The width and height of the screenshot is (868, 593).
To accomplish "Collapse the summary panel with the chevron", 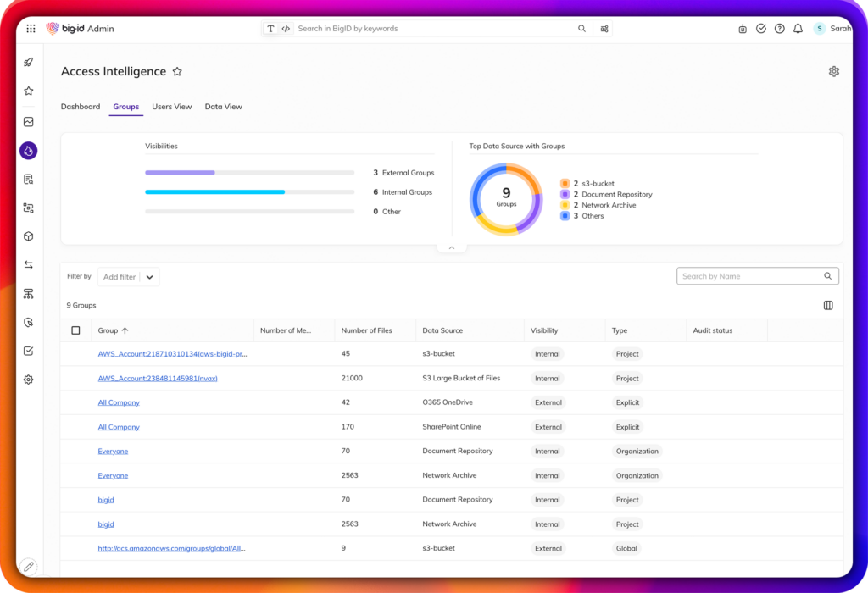I will 451,247.
